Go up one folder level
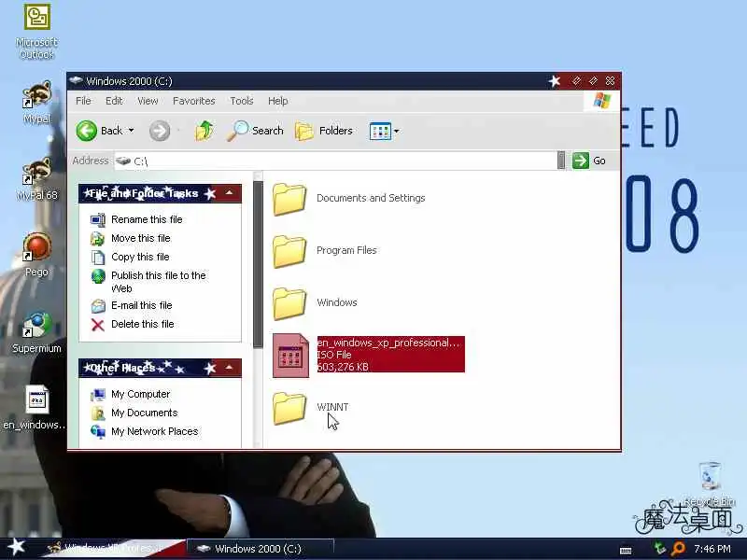 [204, 131]
